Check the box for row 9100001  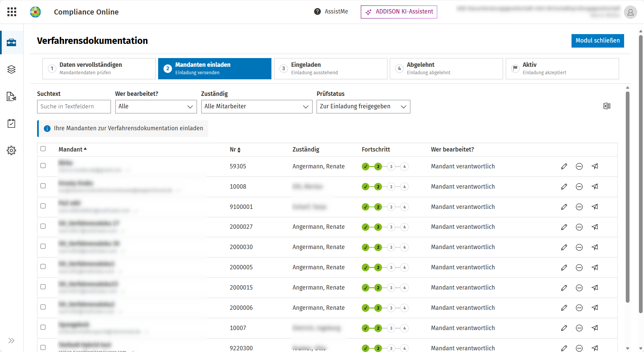pos(43,206)
